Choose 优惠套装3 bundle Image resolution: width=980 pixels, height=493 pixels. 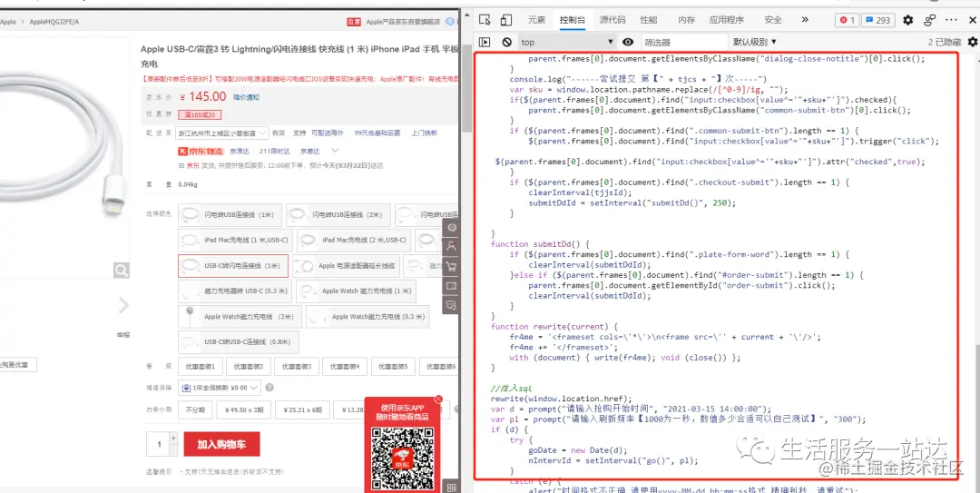coord(298,367)
